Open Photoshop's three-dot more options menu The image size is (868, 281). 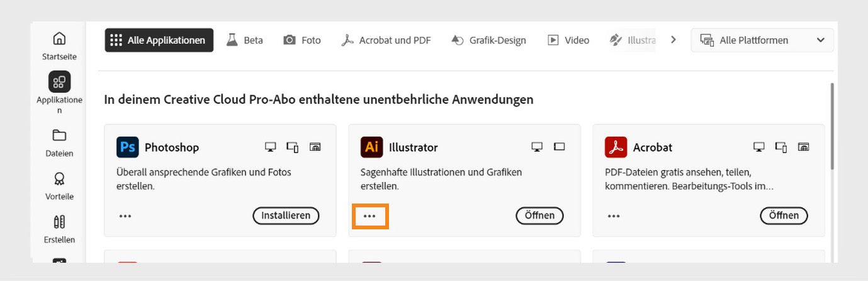tap(125, 216)
